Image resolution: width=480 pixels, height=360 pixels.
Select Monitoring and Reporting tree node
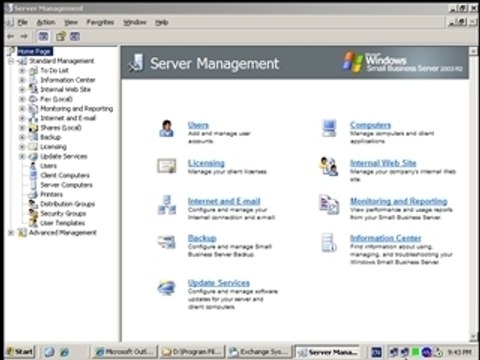[x=77, y=109]
